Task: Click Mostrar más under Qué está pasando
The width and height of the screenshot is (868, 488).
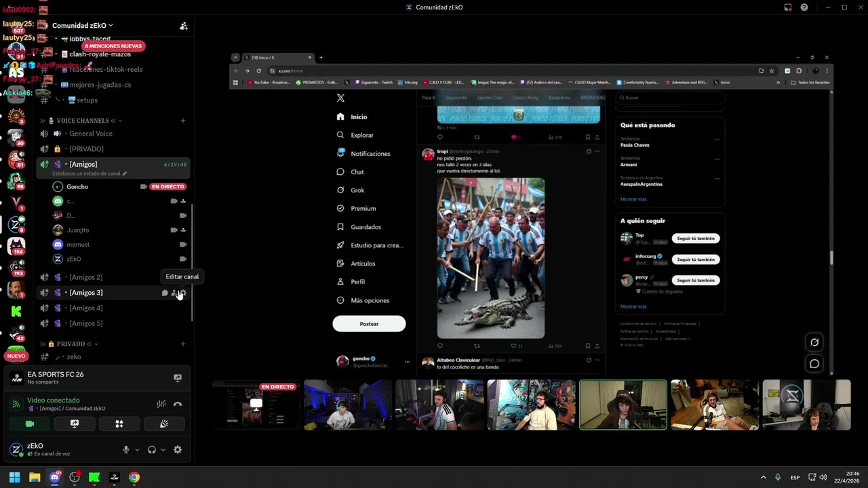Action: 633,199
